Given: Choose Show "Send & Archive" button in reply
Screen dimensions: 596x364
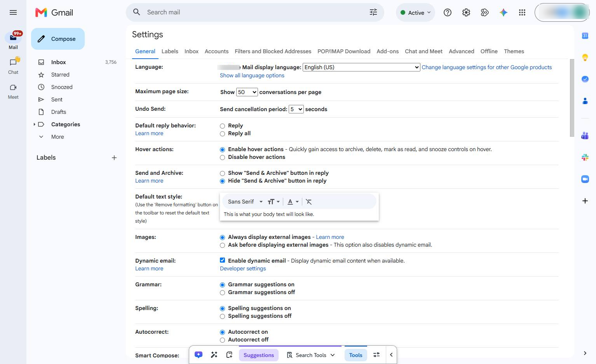Looking at the screenshot, I should [222, 173].
